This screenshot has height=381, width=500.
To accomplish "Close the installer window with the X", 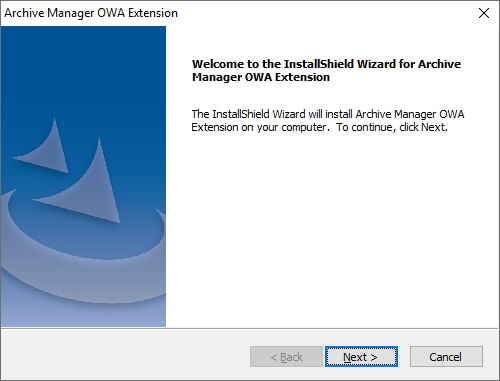I will click(484, 13).
